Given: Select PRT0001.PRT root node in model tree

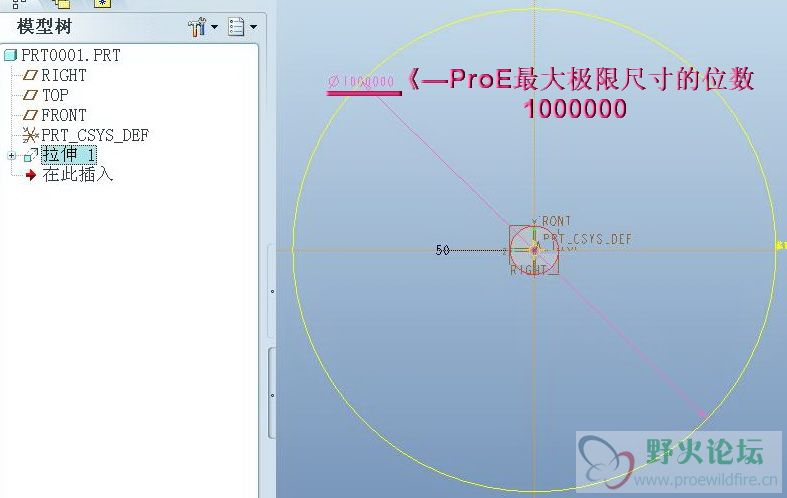Looking at the screenshot, I should (63, 55).
